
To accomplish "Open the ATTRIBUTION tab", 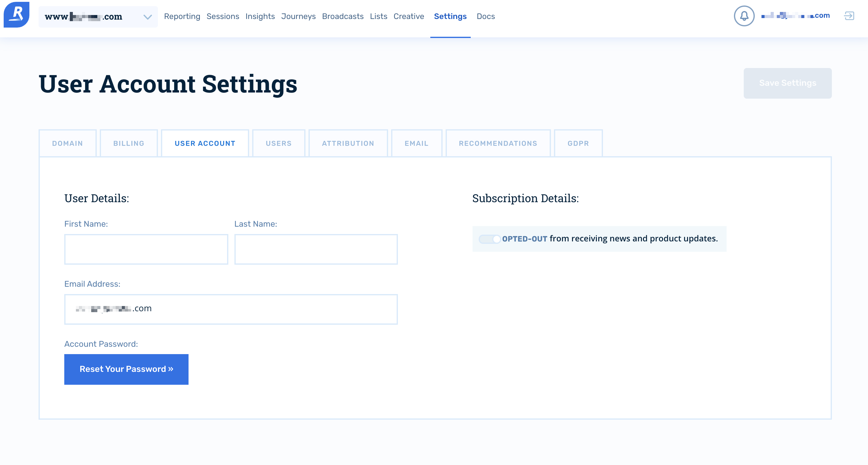I will coord(348,143).
